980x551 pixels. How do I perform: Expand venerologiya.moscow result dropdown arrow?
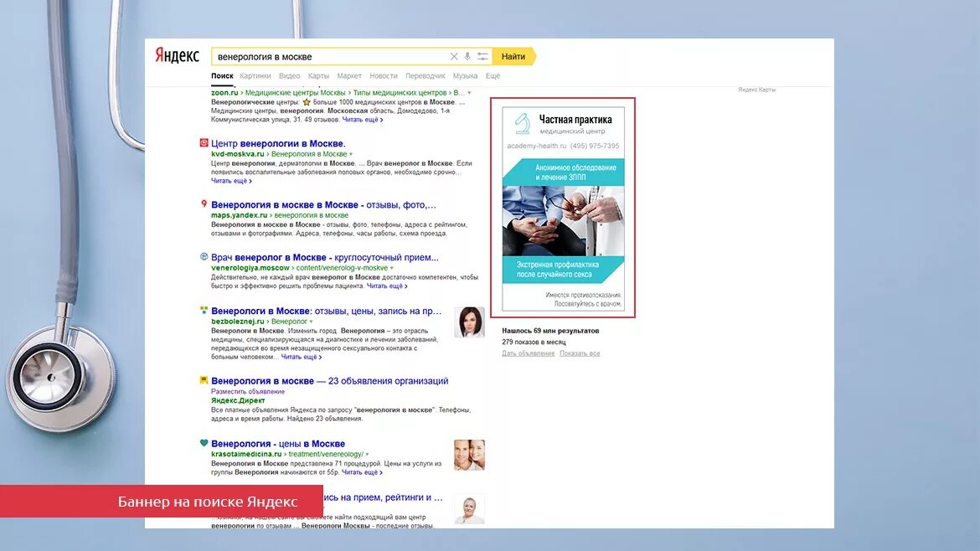coord(392,268)
